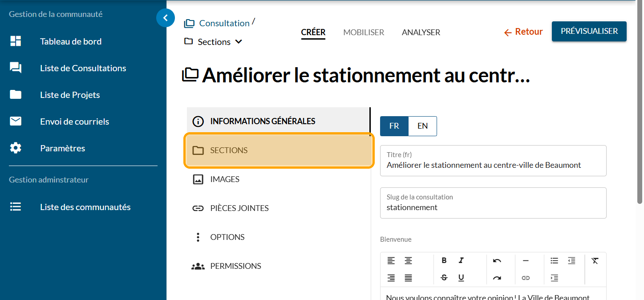
Task: Clear text formatting in the editor
Action: (x=595, y=261)
